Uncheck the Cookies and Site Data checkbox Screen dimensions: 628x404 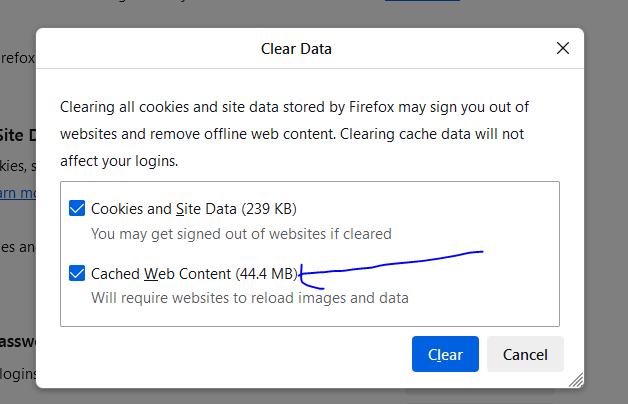point(77,208)
